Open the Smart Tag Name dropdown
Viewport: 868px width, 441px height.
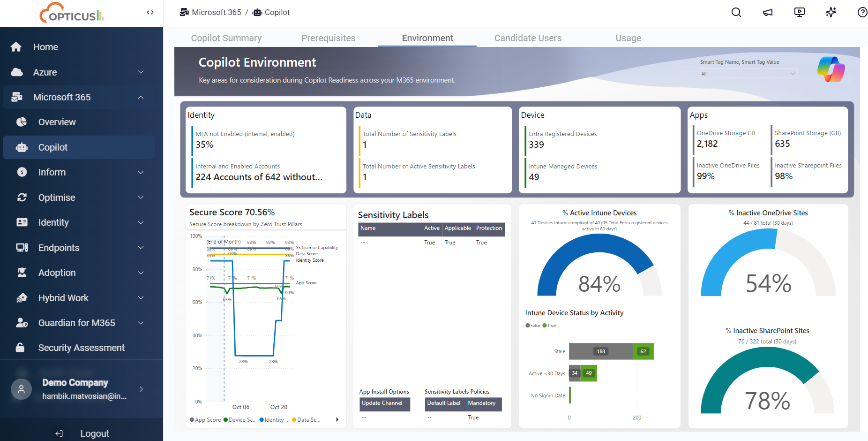[x=748, y=74]
